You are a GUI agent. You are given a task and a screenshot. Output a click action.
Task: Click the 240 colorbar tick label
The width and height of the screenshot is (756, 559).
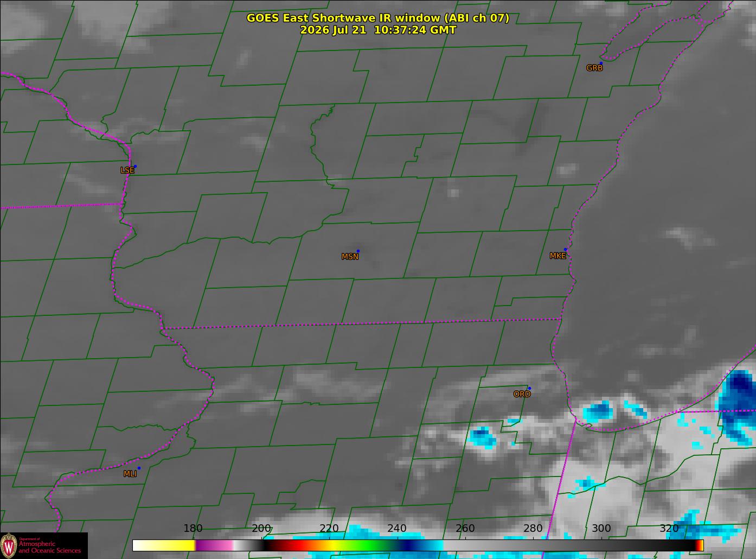tap(397, 529)
